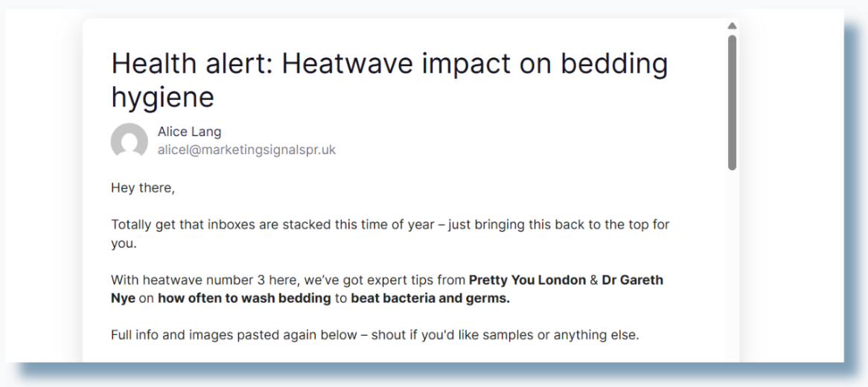Click the bold word 'Nye'
This screenshot has height=387, width=868.
[123, 298]
